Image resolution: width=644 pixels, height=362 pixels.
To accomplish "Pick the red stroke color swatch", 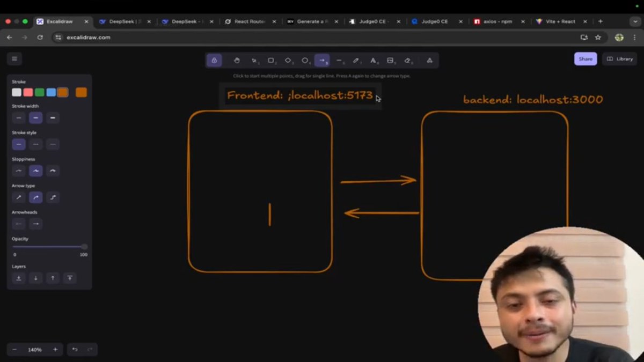I will tap(28, 92).
